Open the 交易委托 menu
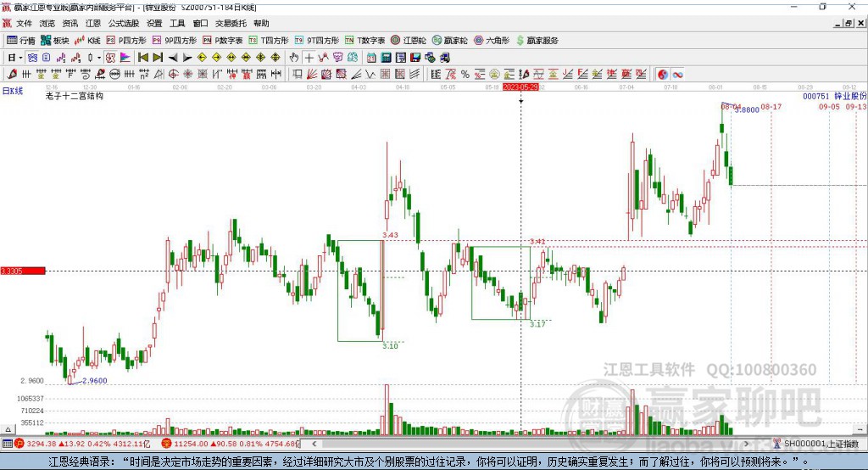This screenshot has width=868, height=470. click(x=231, y=23)
